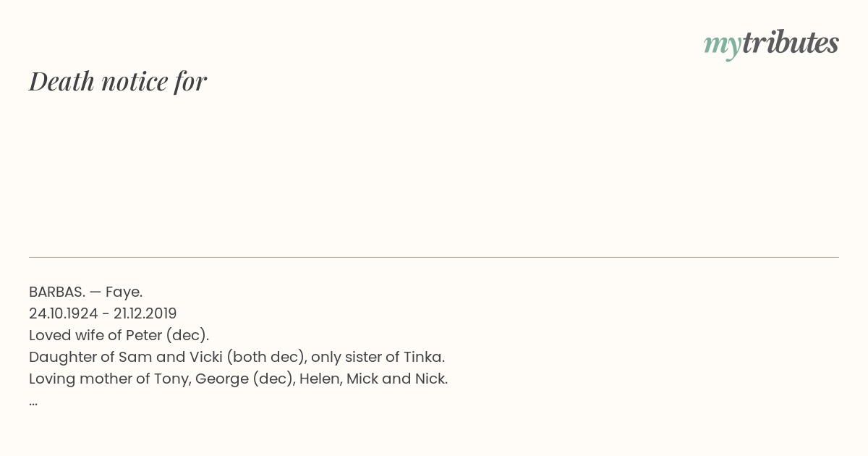Click the green "my" in the logo
The height and width of the screenshot is (456, 868).
point(722,46)
